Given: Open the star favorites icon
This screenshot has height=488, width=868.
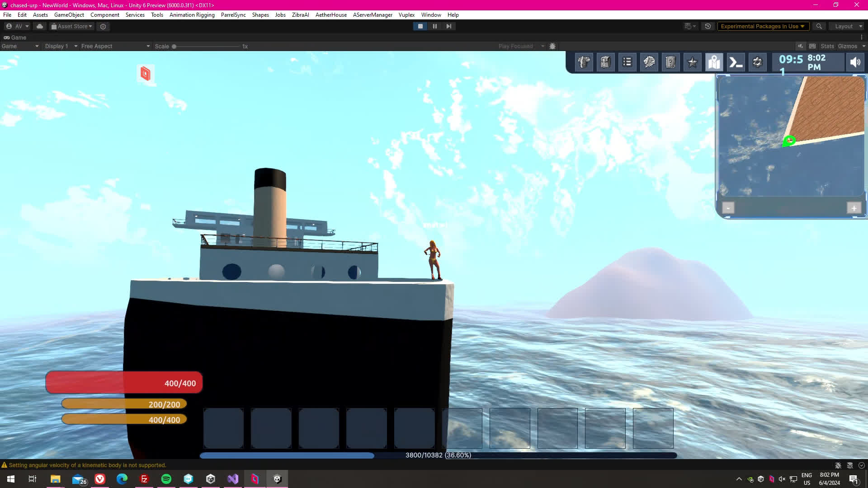Looking at the screenshot, I should click(692, 62).
